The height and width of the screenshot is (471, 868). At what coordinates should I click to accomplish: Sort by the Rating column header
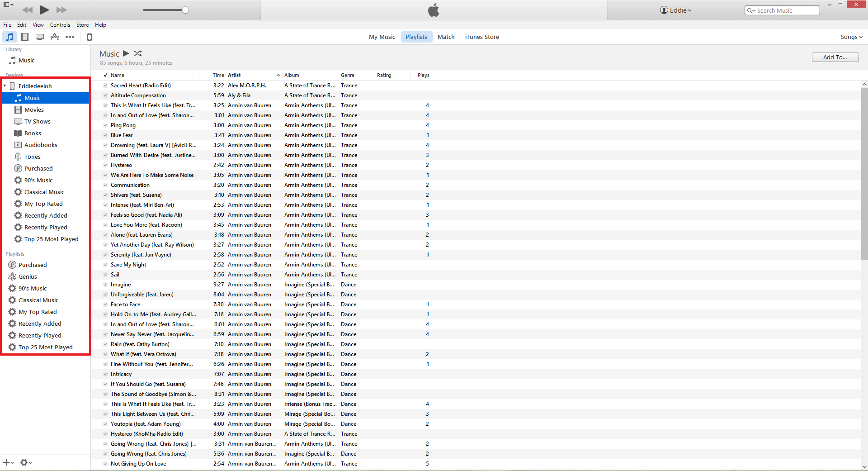pyautogui.click(x=393, y=75)
